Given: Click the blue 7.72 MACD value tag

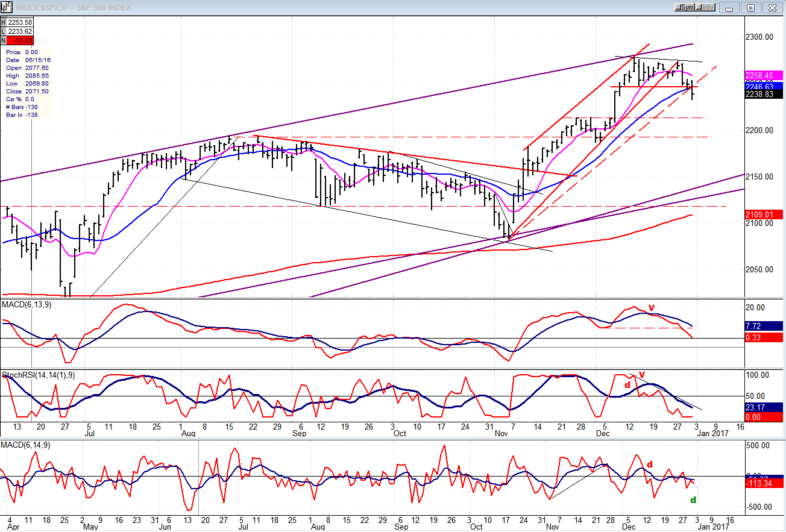Looking at the screenshot, I should point(763,326).
